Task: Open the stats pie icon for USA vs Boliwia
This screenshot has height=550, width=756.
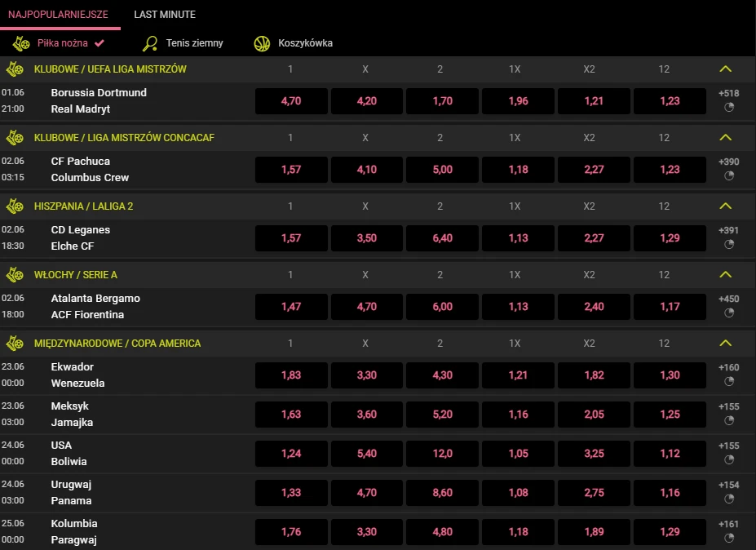Action: click(x=729, y=459)
